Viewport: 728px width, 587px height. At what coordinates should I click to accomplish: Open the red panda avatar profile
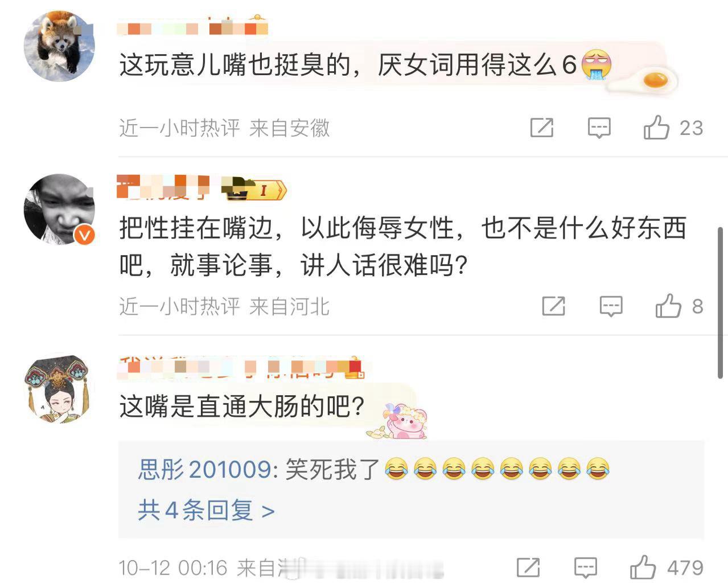[x=59, y=46]
